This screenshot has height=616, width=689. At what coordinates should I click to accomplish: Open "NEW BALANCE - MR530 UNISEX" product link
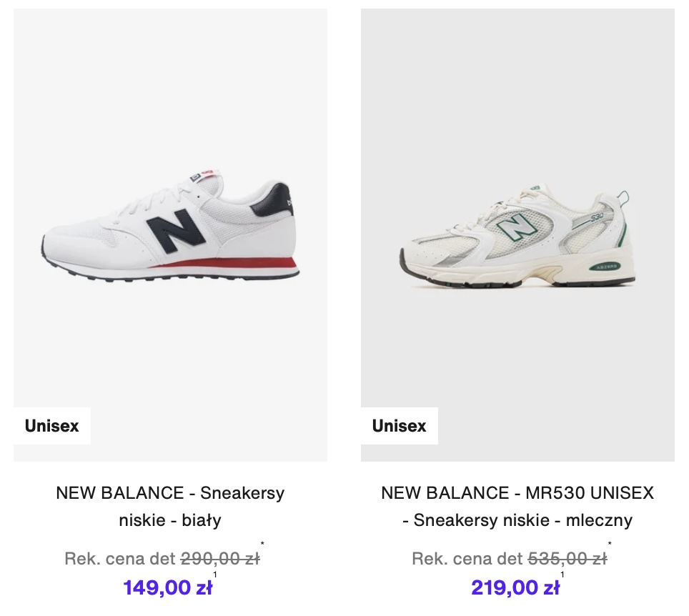517,492
